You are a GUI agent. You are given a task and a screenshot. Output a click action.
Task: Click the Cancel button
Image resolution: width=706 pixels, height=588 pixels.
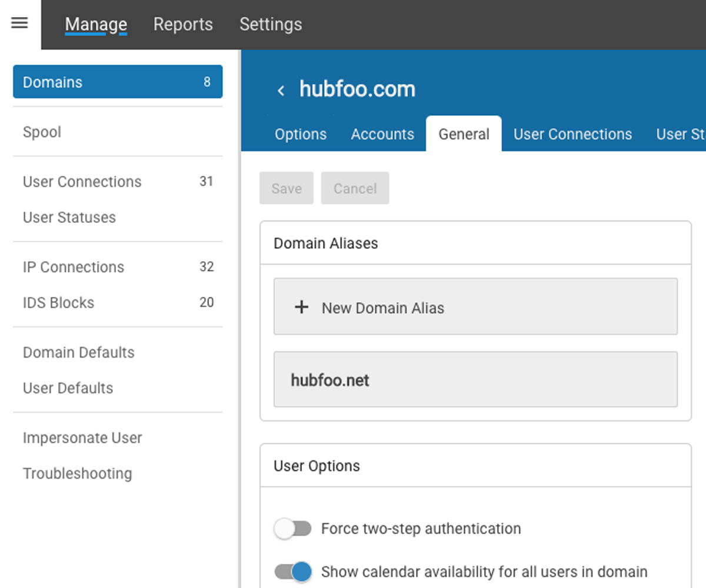(355, 188)
